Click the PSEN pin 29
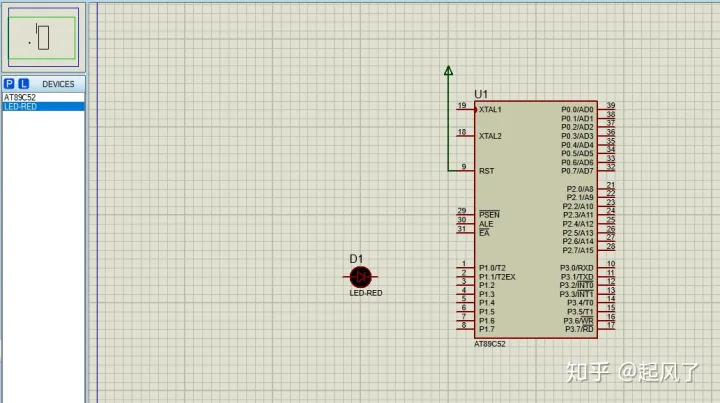The height and width of the screenshot is (403, 720). click(x=465, y=215)
